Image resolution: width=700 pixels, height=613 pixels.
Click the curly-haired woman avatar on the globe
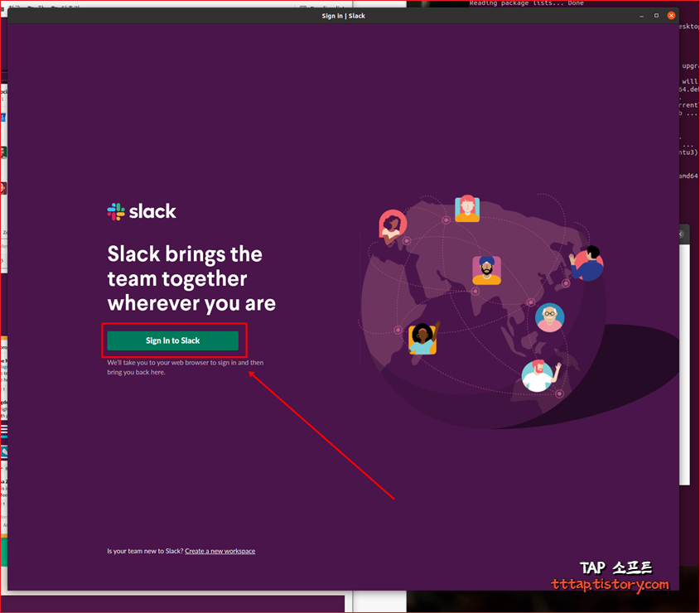point(393,226)
